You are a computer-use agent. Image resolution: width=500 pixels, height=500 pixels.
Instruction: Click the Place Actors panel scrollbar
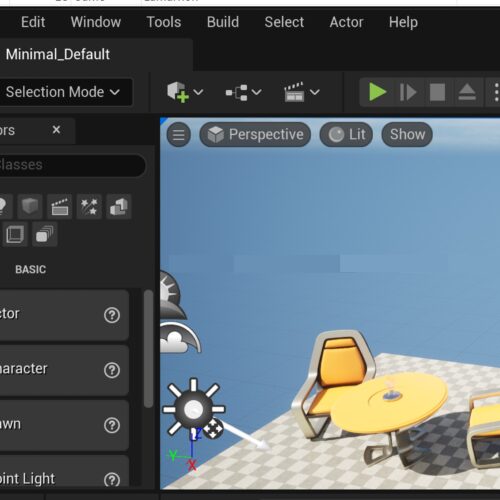[x=148, y=348]
